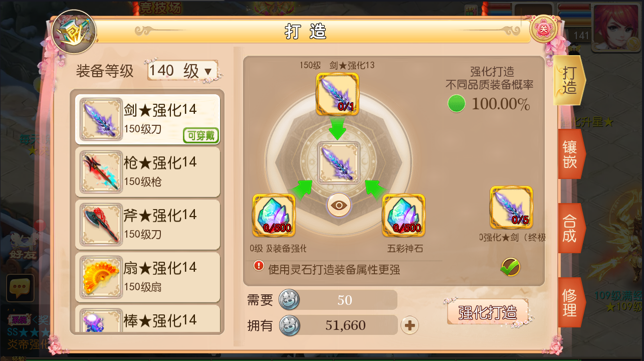The height and width of the screenshot is (361, 644).
Task: Click the dropdown arrow beside 140 级
Action: [x=208, y=72]
